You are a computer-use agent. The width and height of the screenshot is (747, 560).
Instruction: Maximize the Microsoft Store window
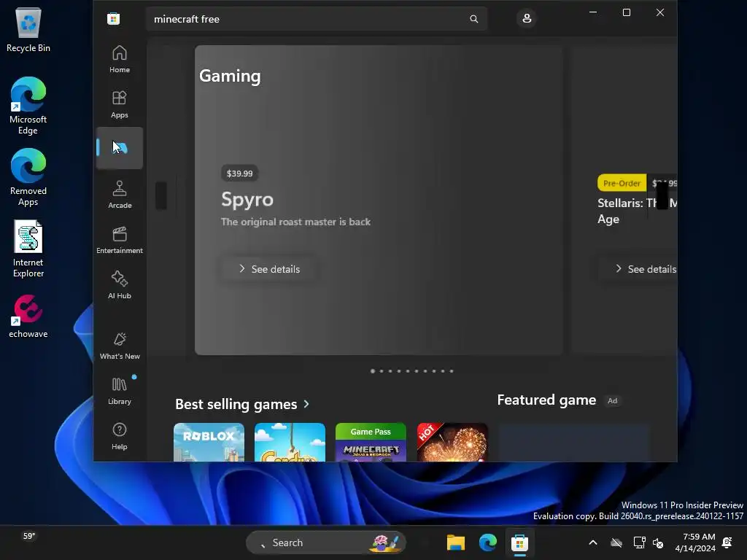[x=627, y=12]
